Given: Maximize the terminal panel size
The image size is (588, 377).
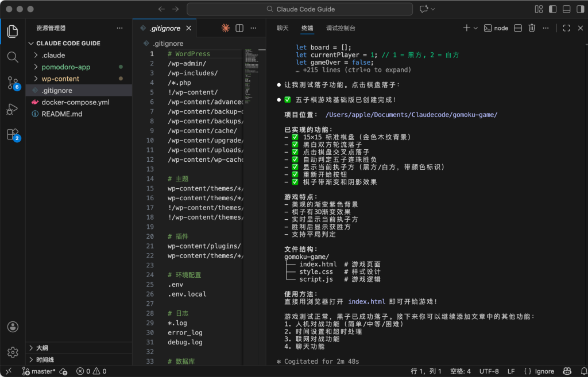Looking at the screenshot, I should tap(566, 28).
